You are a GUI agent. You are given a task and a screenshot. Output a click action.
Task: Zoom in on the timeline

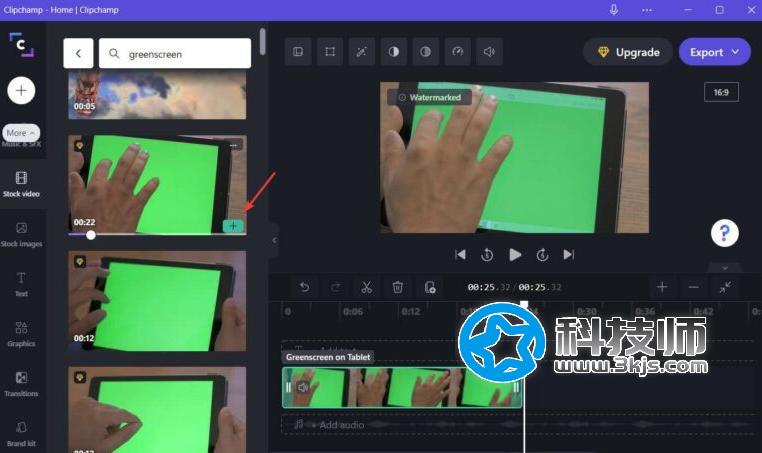[x=662, y=287]
